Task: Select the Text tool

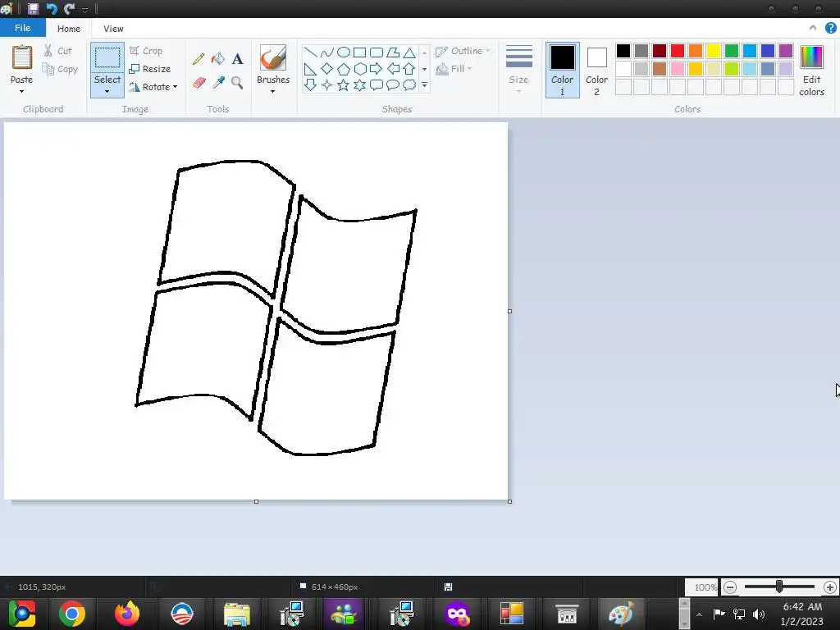Action: [237, 58]
